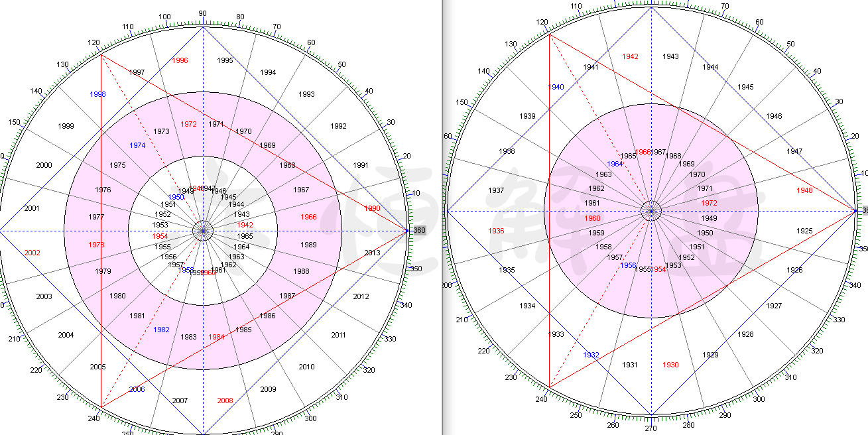868x435 pixels.
Task: Select the red 1936 year label
Action: (x=496, y=231)
